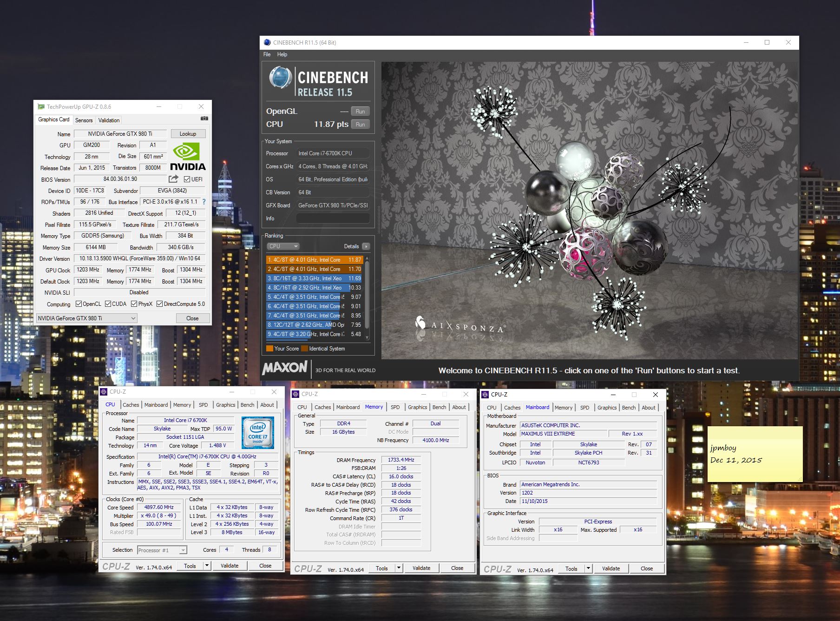Click Core Speed value 4897.60 MHz

(x=159, y=507)
